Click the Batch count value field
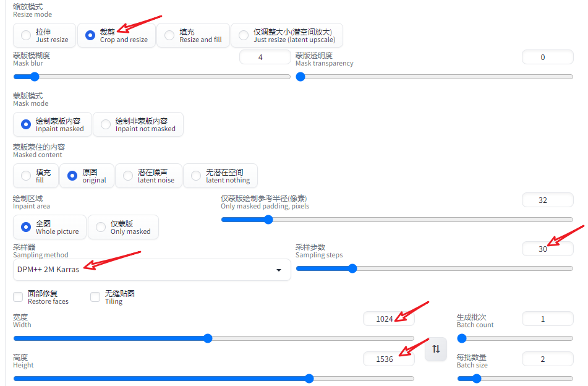 547,319
